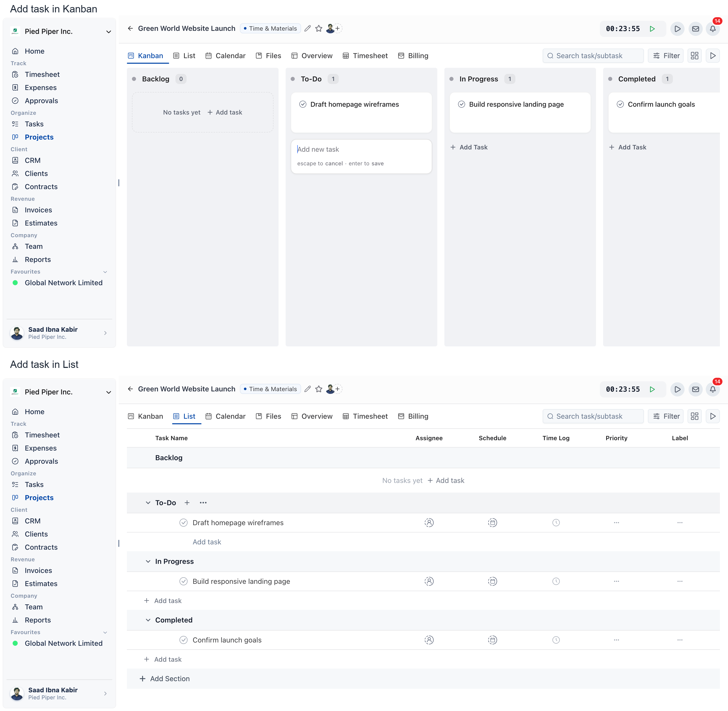728x711 pixels.
Task: Open the Billing tab in the List view
Action: tap(413, 416)
